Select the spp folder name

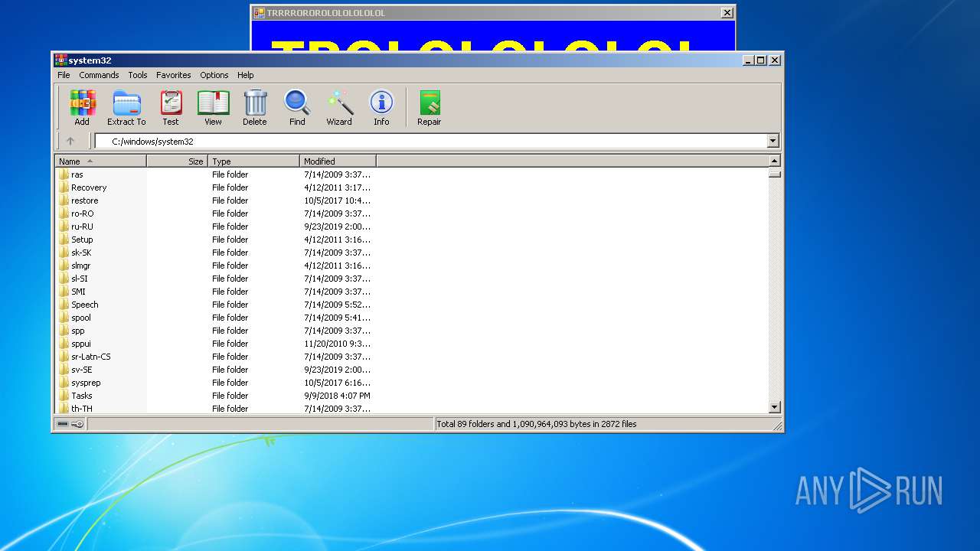77,331
